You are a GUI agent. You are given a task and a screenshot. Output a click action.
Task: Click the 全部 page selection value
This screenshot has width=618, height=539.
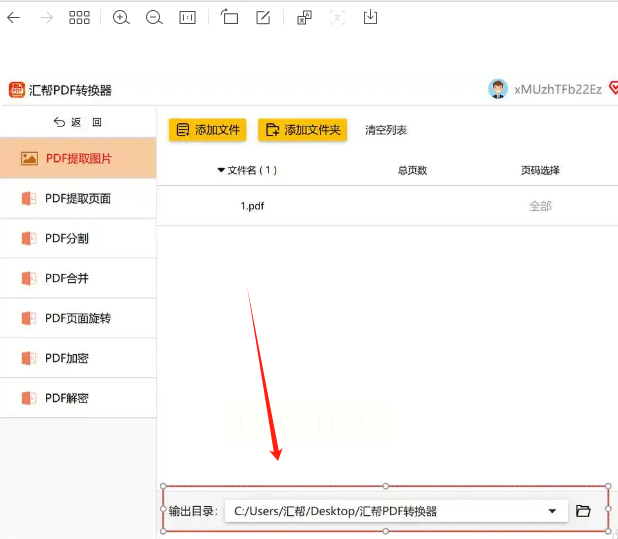tap(540, 206)
